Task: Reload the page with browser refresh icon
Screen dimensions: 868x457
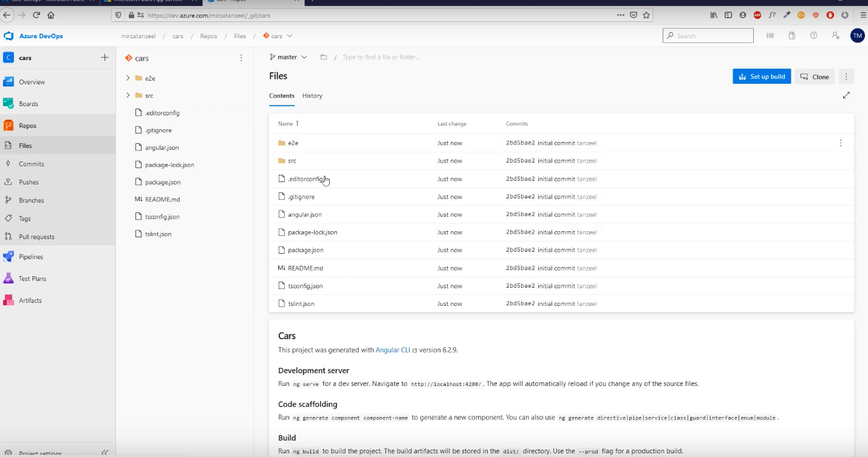Action: click(x=36, y=15)
